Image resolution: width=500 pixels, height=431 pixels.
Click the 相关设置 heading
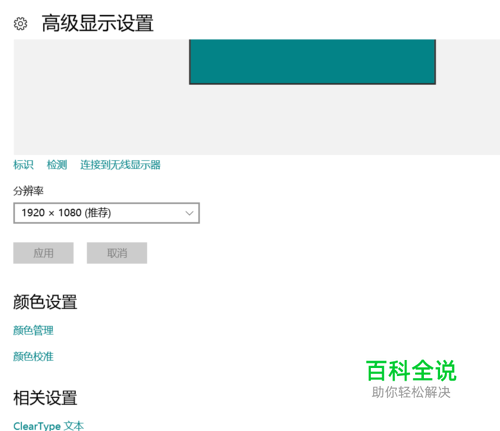tap(45, 398)
